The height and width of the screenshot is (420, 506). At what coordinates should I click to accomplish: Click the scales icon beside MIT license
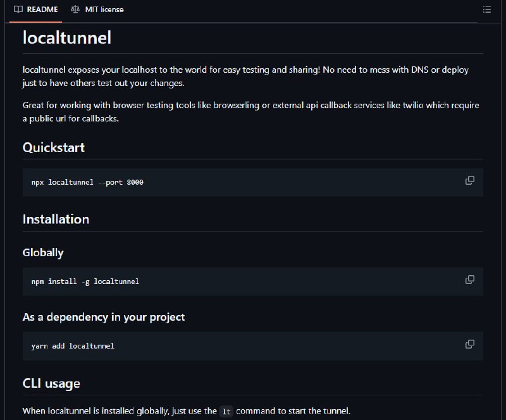tap(75, 9)
